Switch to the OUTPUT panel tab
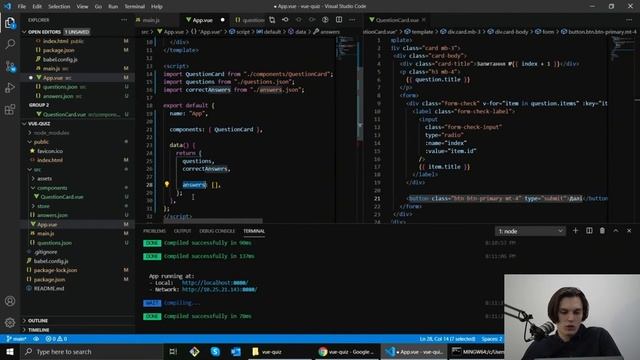Image resolution: width=640 pixels, height=360 pixels. [182, 231]
